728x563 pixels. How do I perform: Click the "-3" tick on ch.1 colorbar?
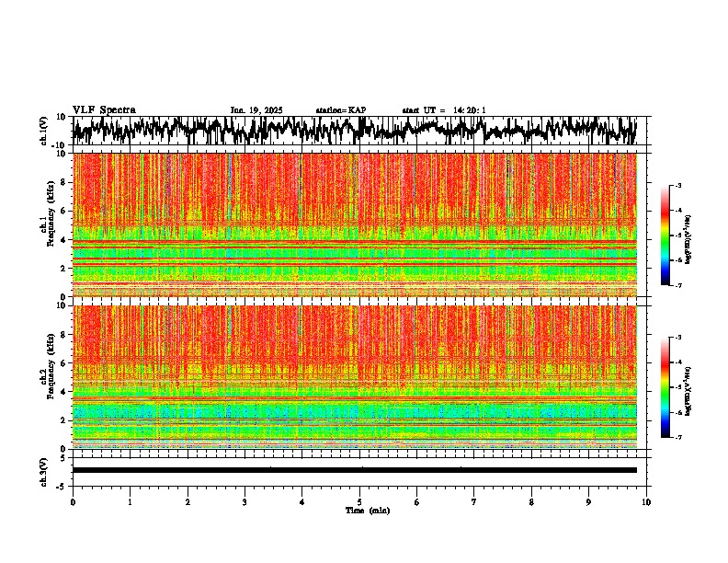(x=677, y=186)
